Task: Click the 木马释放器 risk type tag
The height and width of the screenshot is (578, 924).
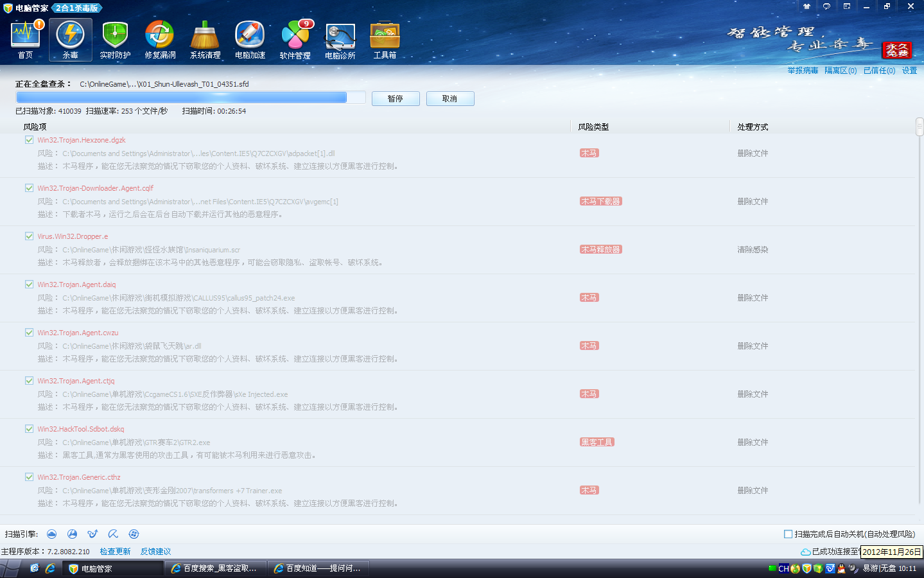Action: 600,249
